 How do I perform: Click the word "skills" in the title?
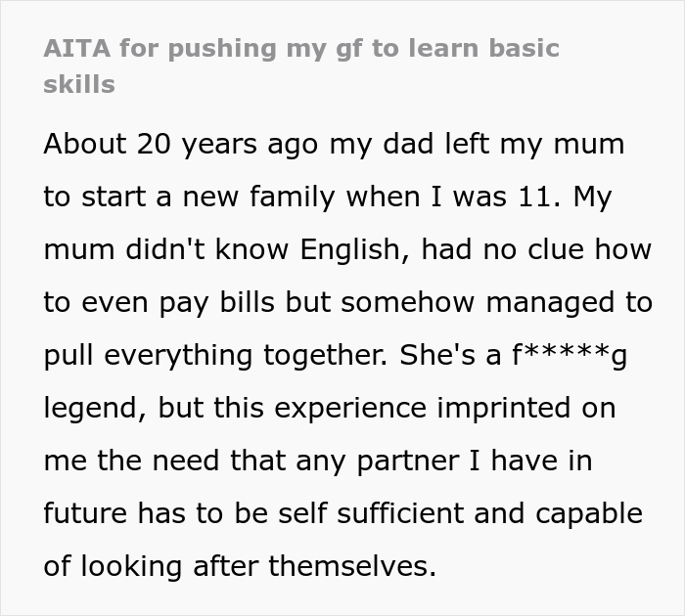[x=79, y=83]
